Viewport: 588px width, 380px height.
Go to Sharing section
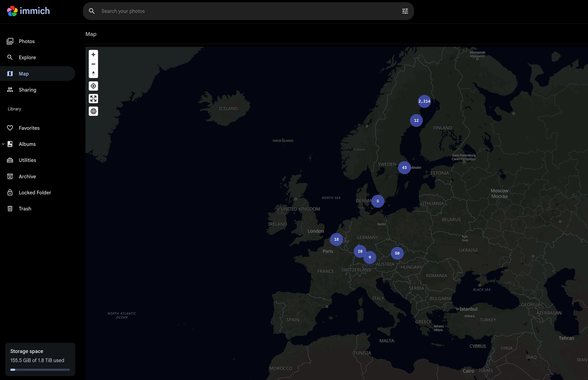tap(38, 90)
